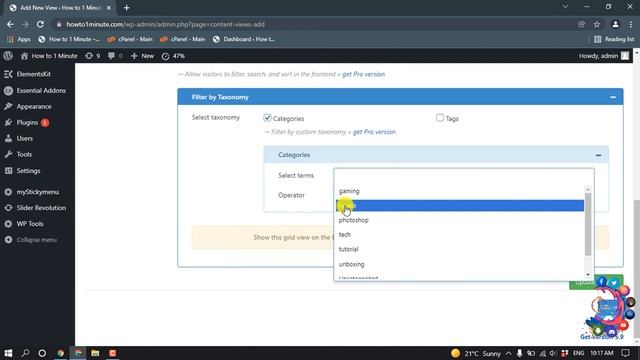Open myStickymenu settings
640x360 pixels.
pyautogui.click(x=37, y=192)
